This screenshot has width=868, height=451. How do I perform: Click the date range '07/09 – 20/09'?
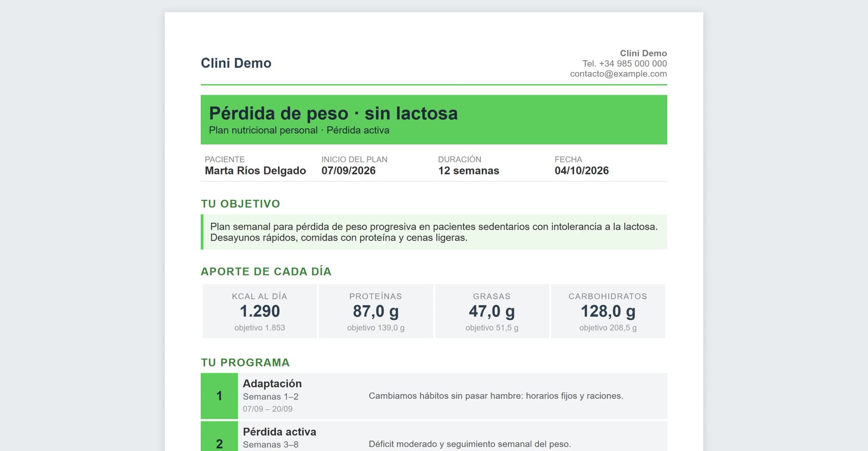[267, 409]
